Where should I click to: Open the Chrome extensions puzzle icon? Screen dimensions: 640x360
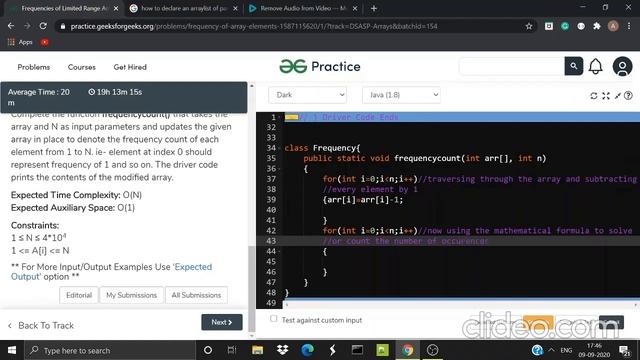[x=597, y=26]
